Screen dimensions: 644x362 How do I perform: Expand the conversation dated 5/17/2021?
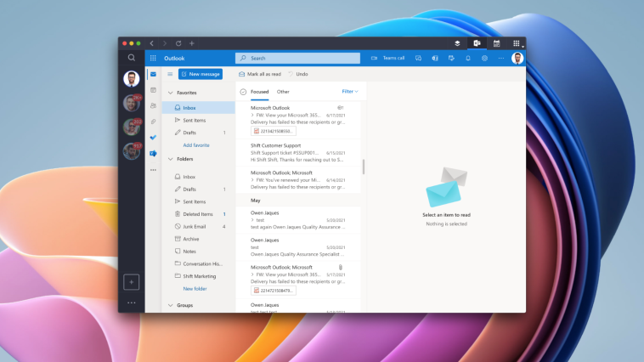pyautogui.click(x=252, y=274)
